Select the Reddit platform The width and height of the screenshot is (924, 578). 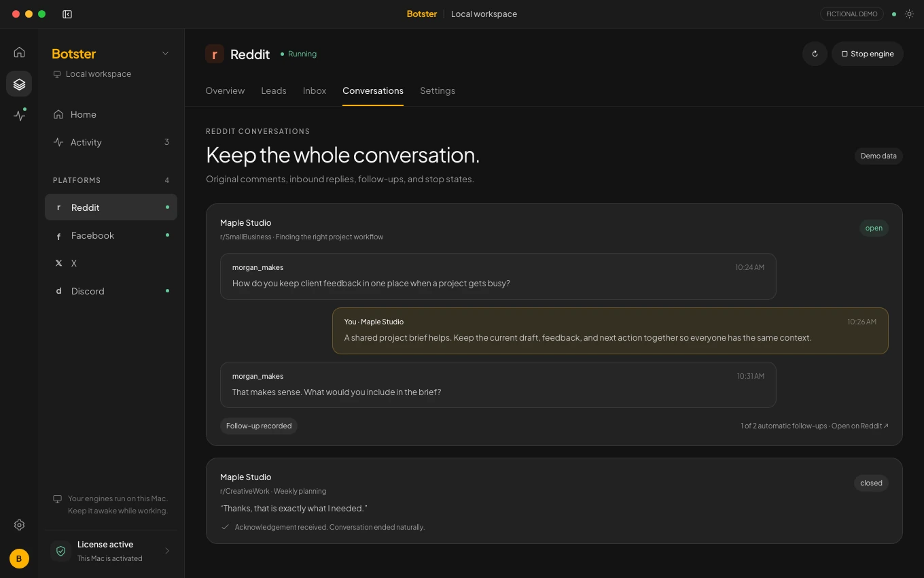pos(111,207)
